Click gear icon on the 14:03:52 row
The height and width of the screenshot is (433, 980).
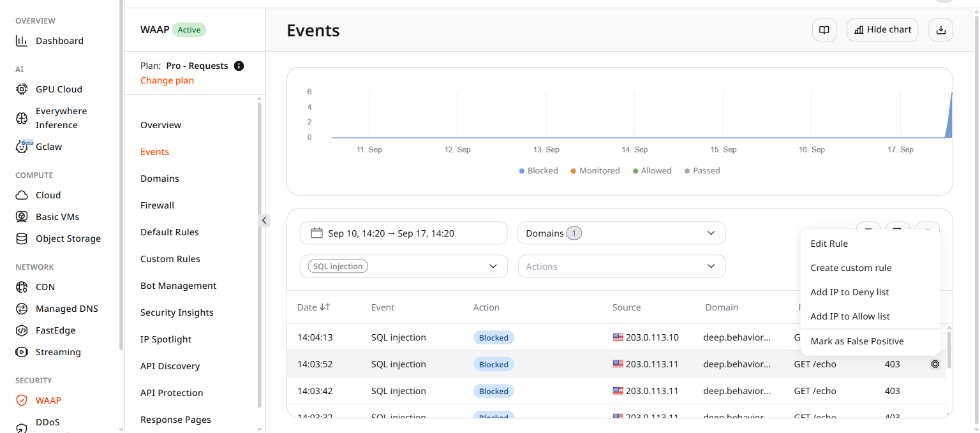tap(935, 364)
